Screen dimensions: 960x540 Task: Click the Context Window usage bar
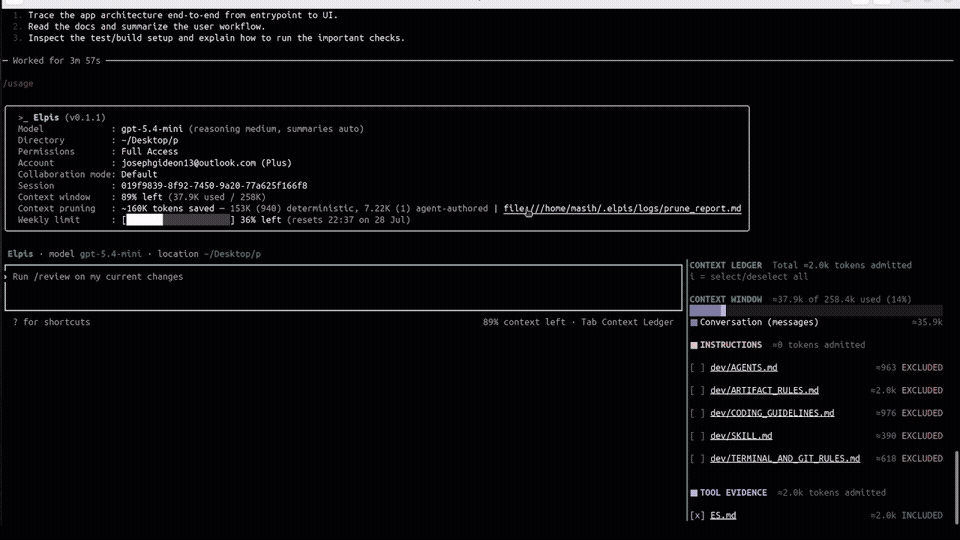coord(816,310)
